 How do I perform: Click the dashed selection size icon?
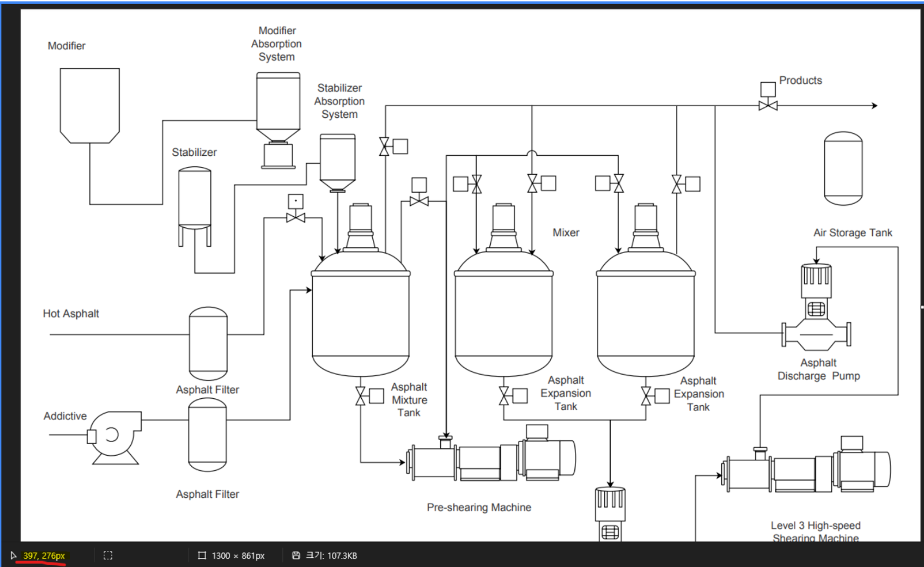108,555
